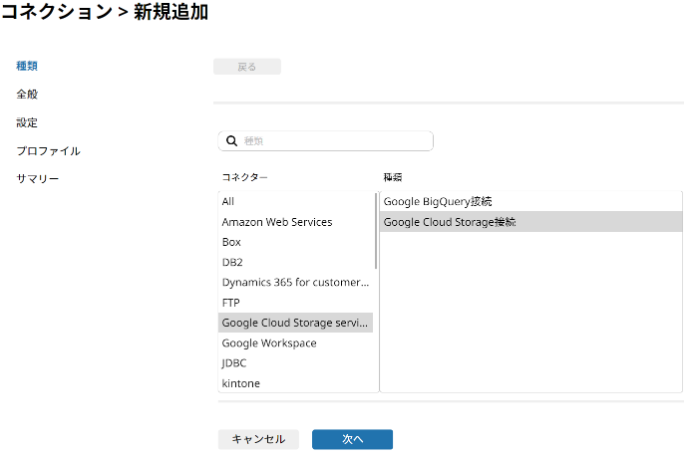684x458 pixels.
Task: Click the キャンセル button
Action: (x=258, y=439)
